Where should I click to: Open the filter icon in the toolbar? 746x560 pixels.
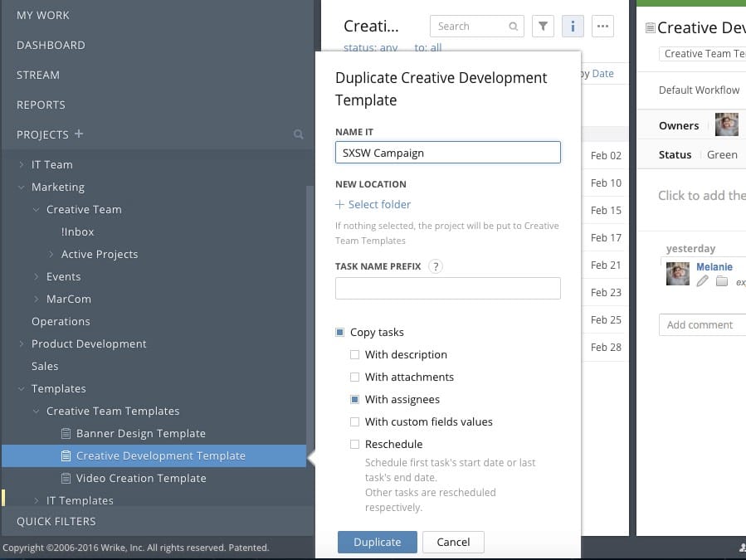tap(543, 26)
